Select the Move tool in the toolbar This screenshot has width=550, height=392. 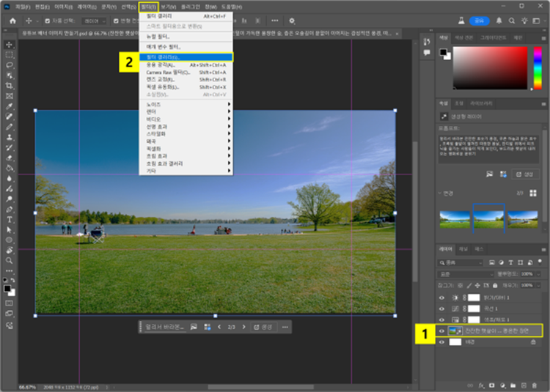click(9, 45)
